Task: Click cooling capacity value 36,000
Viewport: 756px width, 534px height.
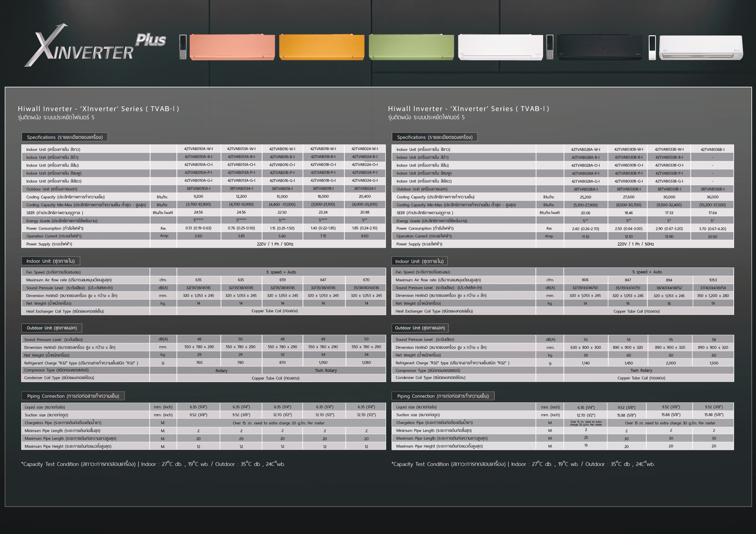Action: click(x=712, y=197)
